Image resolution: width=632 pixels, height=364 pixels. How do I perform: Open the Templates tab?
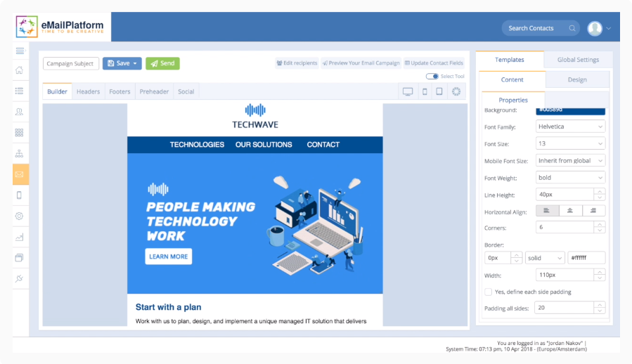(x=510, y=60)
